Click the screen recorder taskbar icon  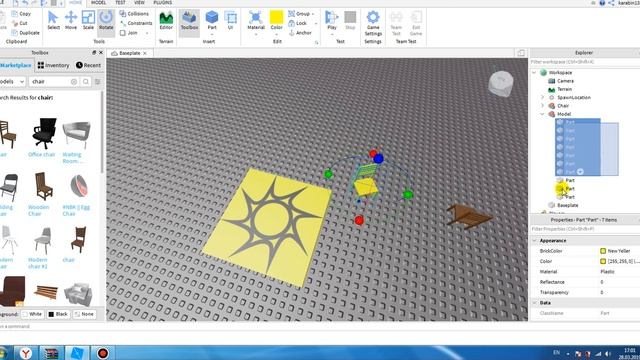tap(102, 353)
